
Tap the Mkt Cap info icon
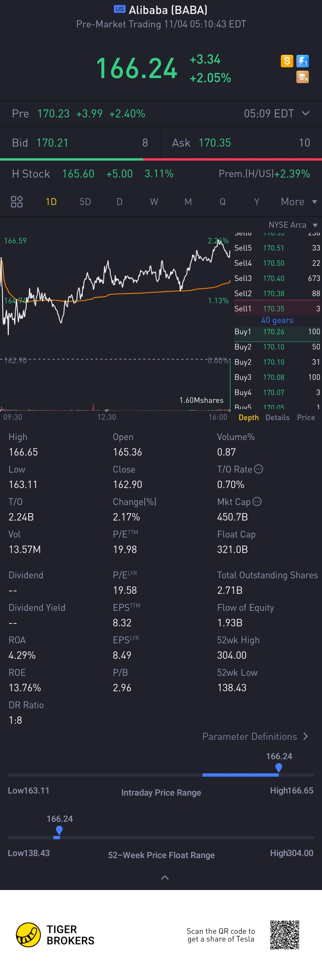257,501
